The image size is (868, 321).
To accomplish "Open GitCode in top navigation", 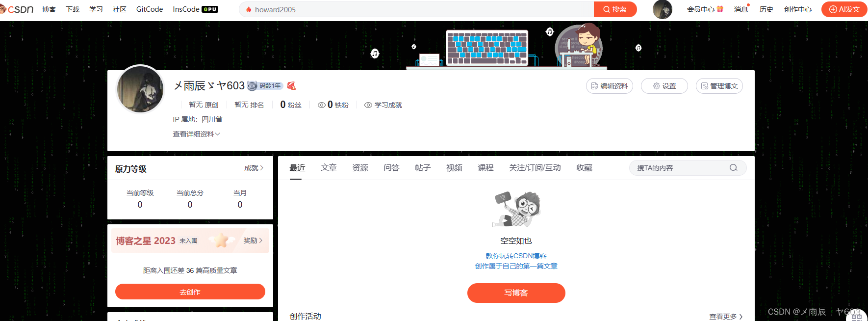I will pos(150,9).
